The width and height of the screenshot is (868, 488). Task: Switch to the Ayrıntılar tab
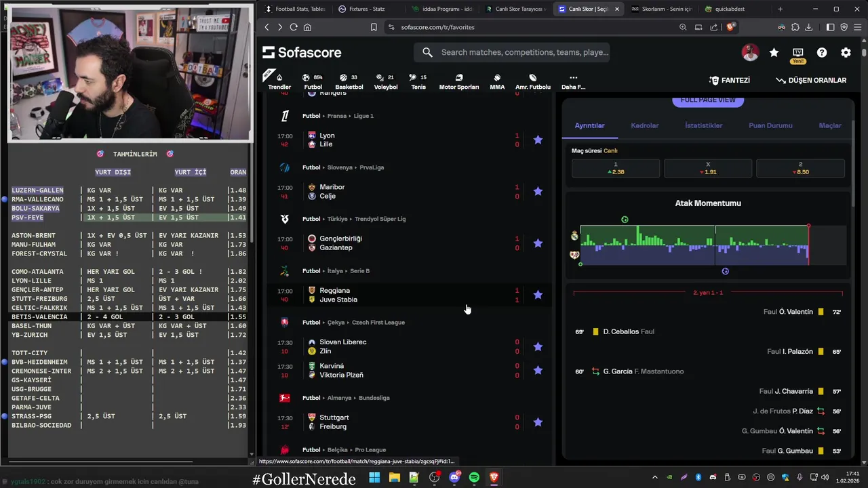[x=589, y=125]
